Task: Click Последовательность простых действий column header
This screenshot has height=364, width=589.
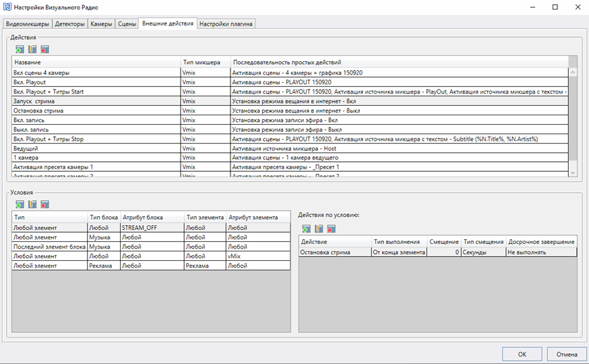Action: [400, 62]
